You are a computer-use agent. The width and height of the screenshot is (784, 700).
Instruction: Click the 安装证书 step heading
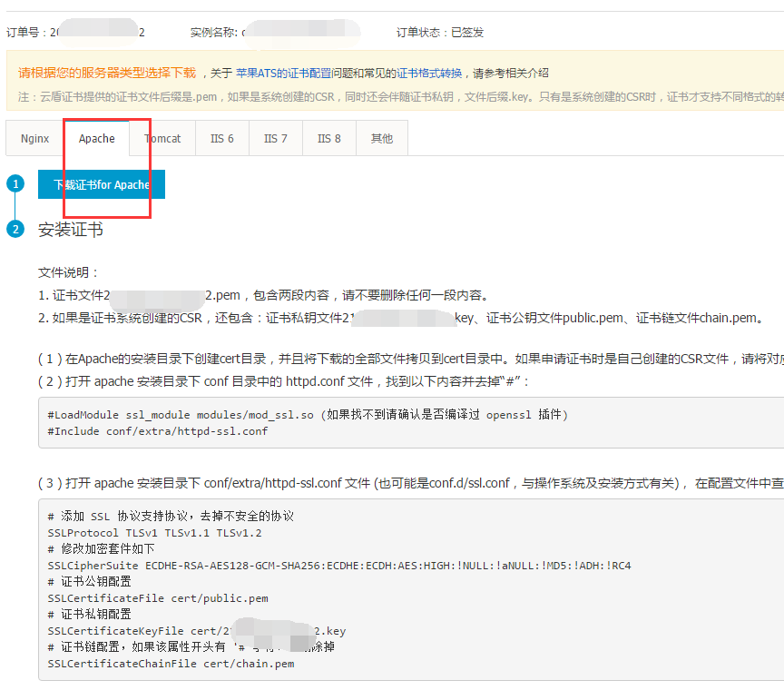point(71,230)
